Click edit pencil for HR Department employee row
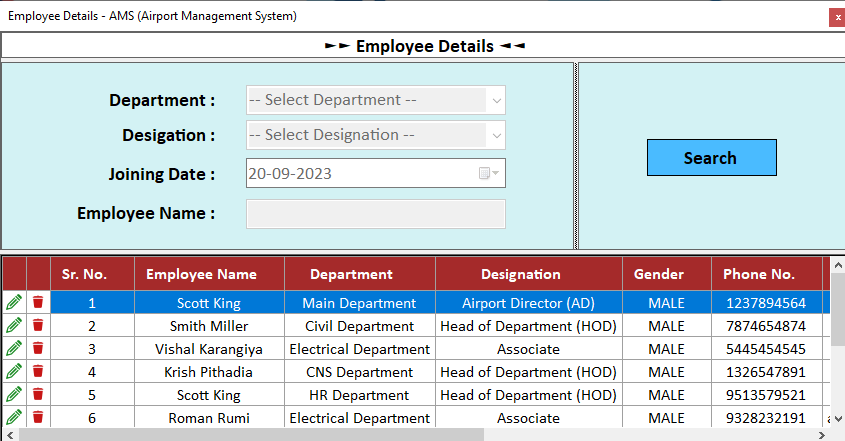The image size is (845, 441). point(14,395)
